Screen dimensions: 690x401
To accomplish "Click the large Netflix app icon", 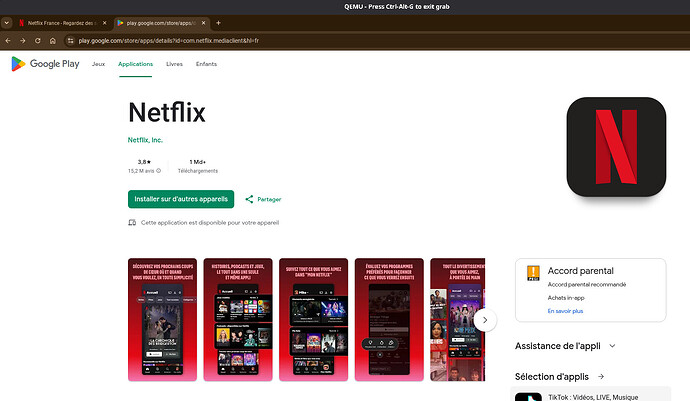I will (x=616, y=147).
